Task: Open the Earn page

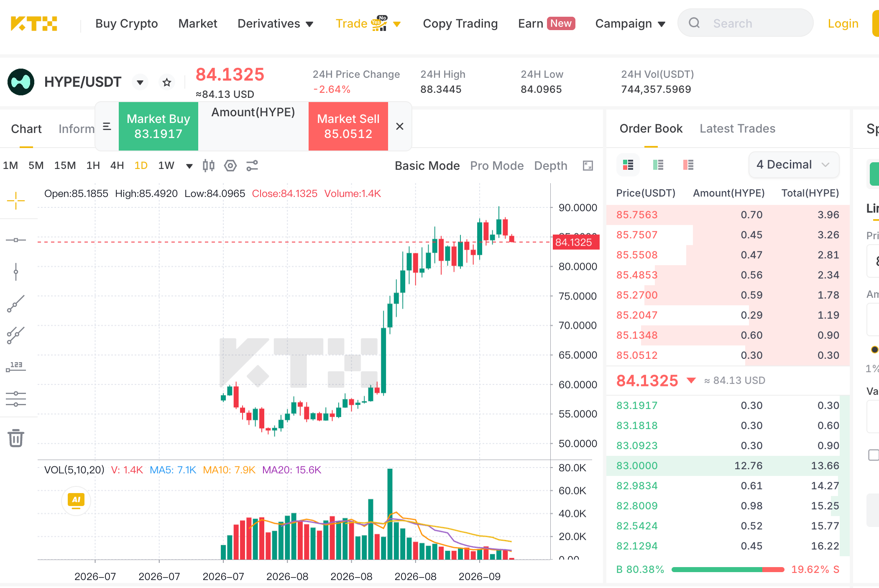Action: [546, 23]
